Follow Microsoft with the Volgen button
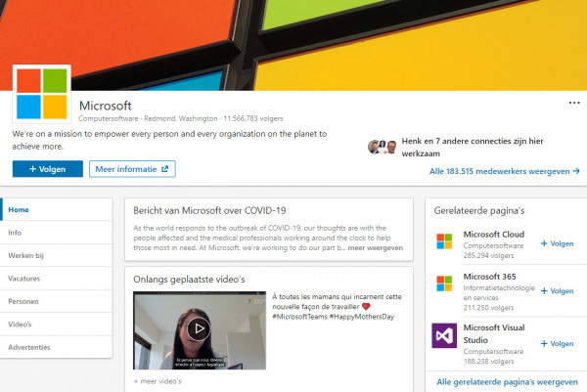Screen dimensions: 587x392 pos(48,169)
